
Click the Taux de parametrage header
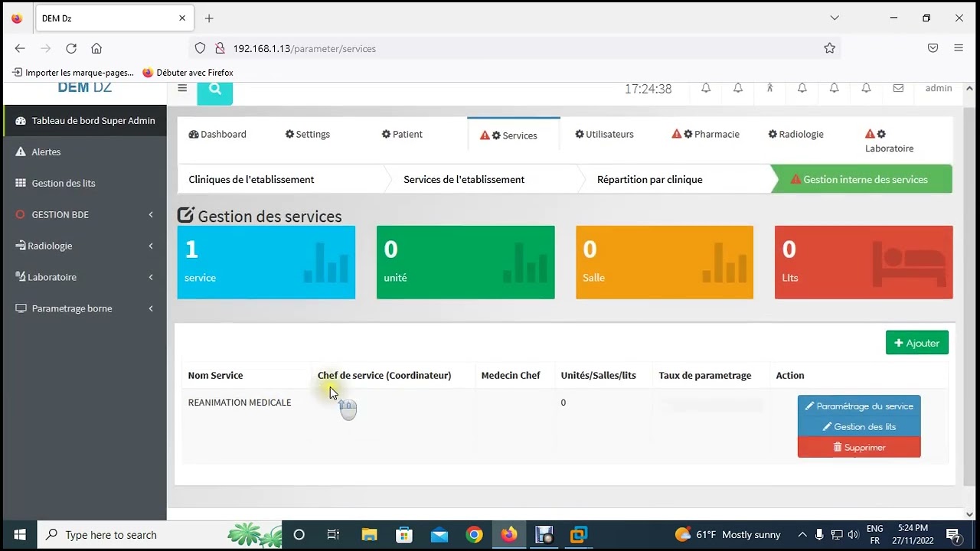click(x=705, y=375)
